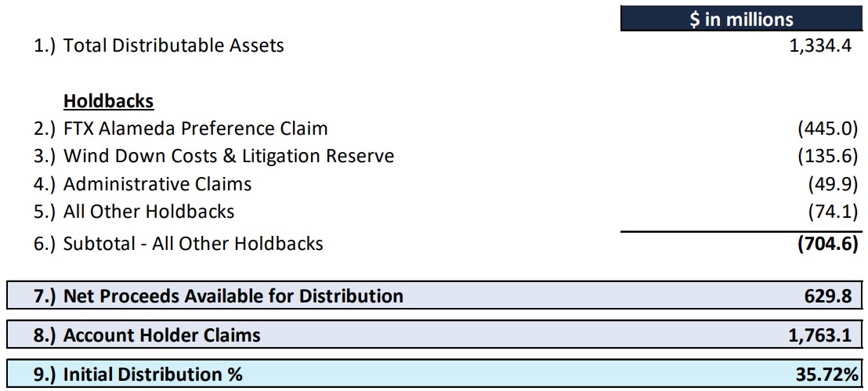Screen dimensions: 868x391
Task: Click the 1,334.4 total assets value
Action: [x=820, y=45]
